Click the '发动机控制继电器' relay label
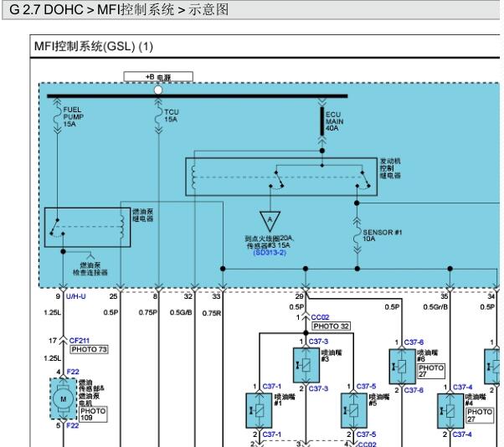Viewport: 504px width, 447px height. point(390,168)
